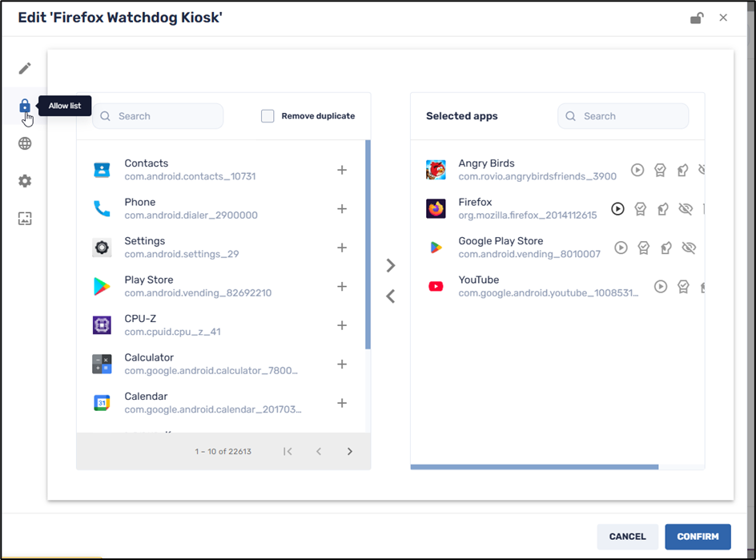Click the Search field above Selected apps
This screenshot has width=756, height=560.
[x=623, y=115]
